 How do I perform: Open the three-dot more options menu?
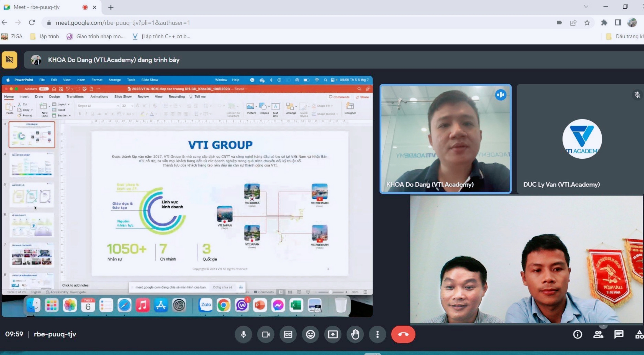377,334
